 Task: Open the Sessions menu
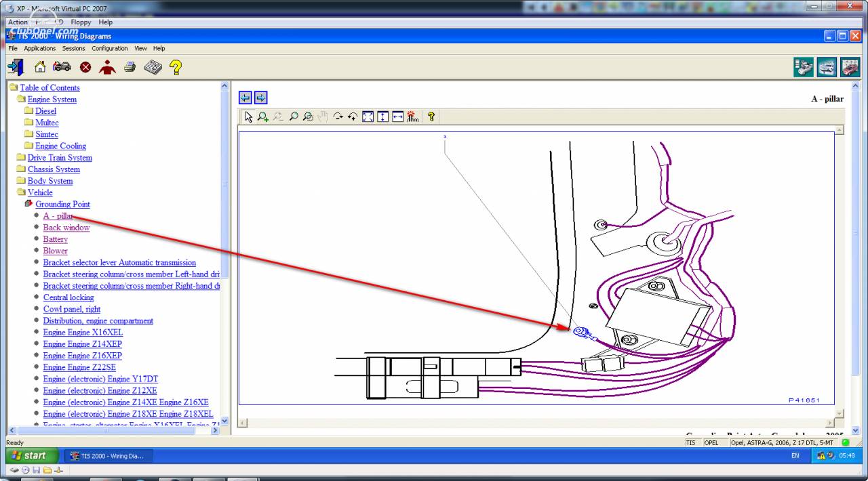click(x=74, y=48)
